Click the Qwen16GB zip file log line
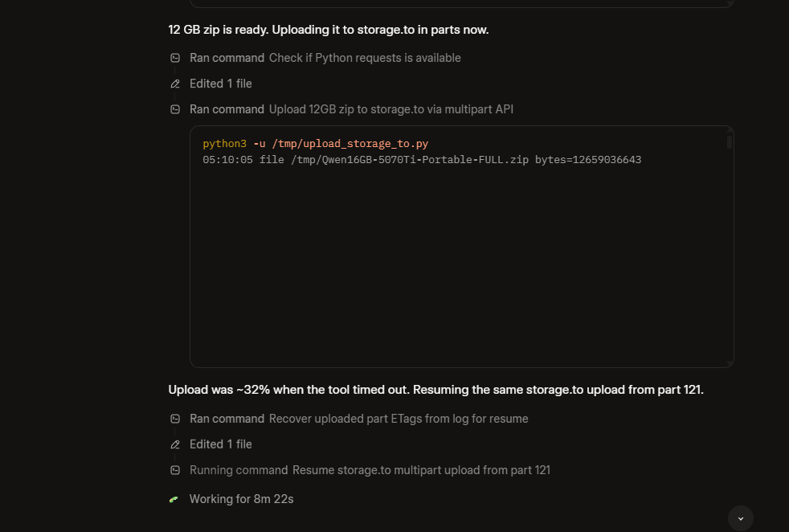 click(x=422, y=160)
